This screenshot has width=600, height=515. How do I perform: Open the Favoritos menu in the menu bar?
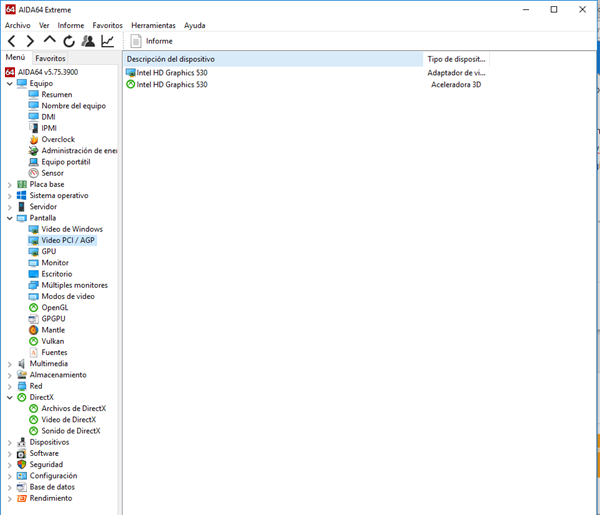(x=108, y=25)
